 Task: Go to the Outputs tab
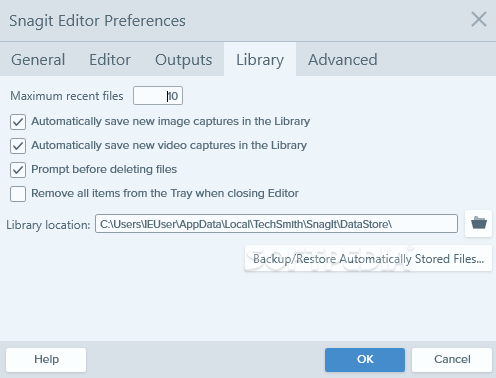(x=183, y=60)
